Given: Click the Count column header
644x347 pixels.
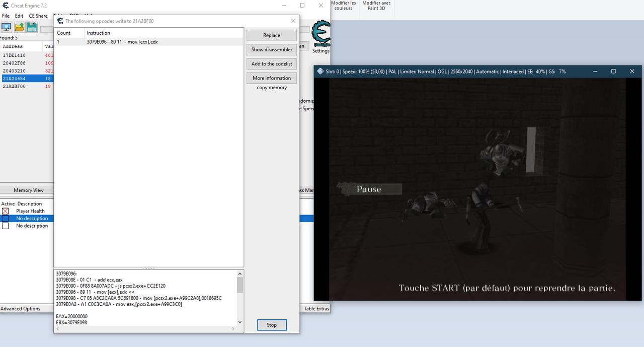Looking at the screenshot, I should tap(69, 33).
